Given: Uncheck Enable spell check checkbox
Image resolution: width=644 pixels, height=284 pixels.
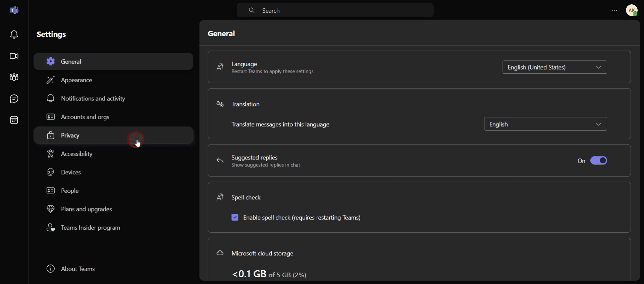Looking at the screenshot, I should pyautogui.click(x=235, y=218).
